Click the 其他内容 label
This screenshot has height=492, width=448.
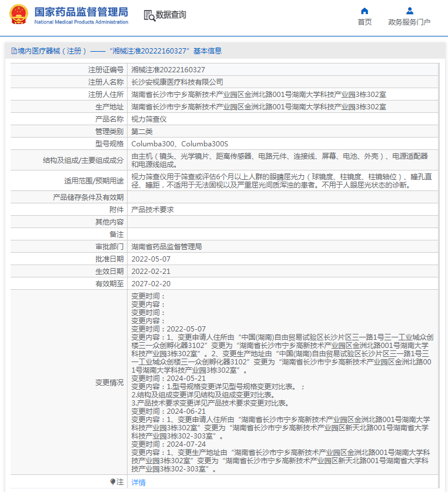click(109, 222)
